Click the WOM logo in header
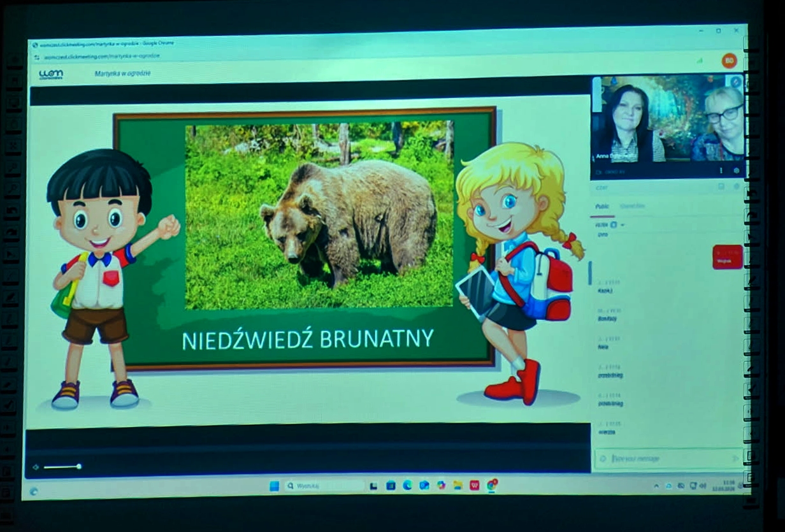The width and height of the screenshot is (785, 532). [x=51, y=75]
